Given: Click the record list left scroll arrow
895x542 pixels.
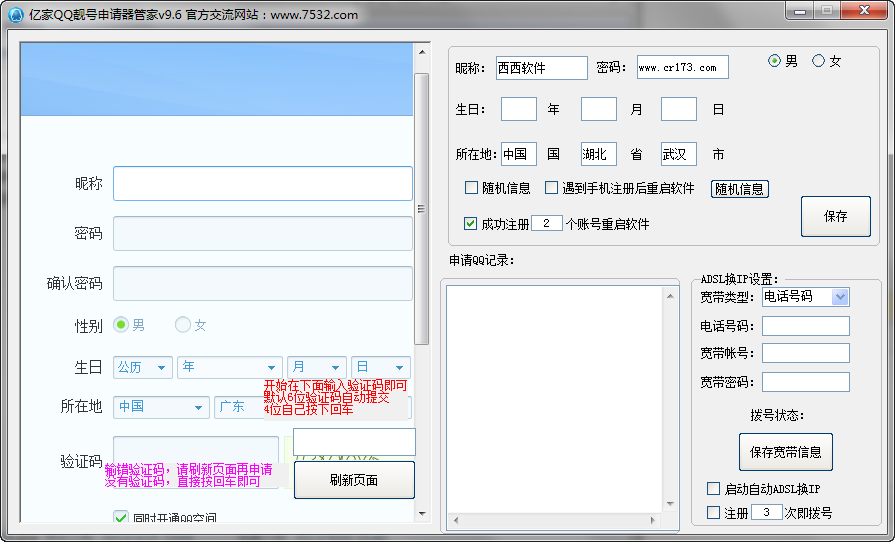Looking at the screenshot, I should pos(455,520).
